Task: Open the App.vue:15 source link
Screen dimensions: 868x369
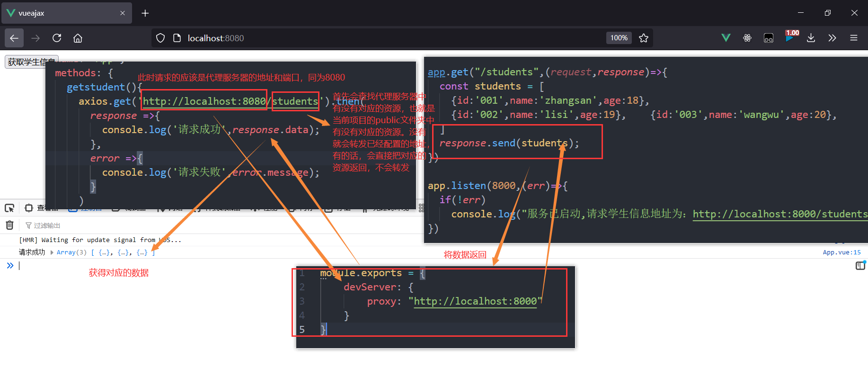Action: [841, 252]
